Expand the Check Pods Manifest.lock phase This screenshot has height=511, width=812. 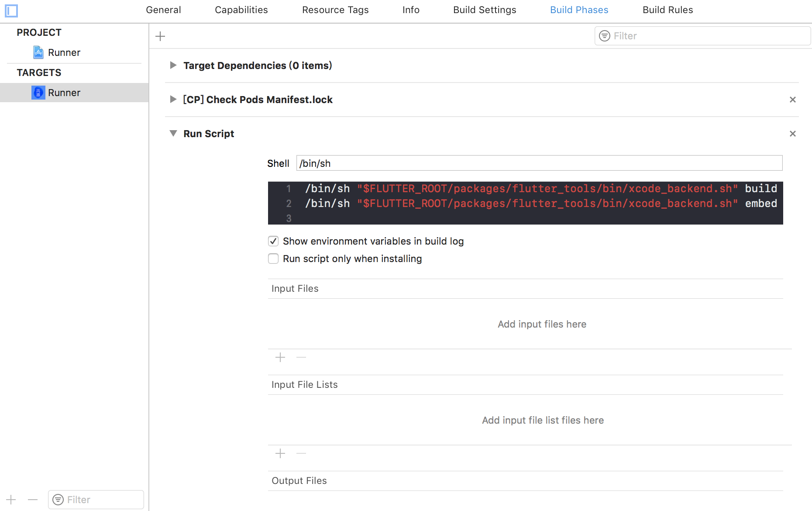tap(173, 99)
